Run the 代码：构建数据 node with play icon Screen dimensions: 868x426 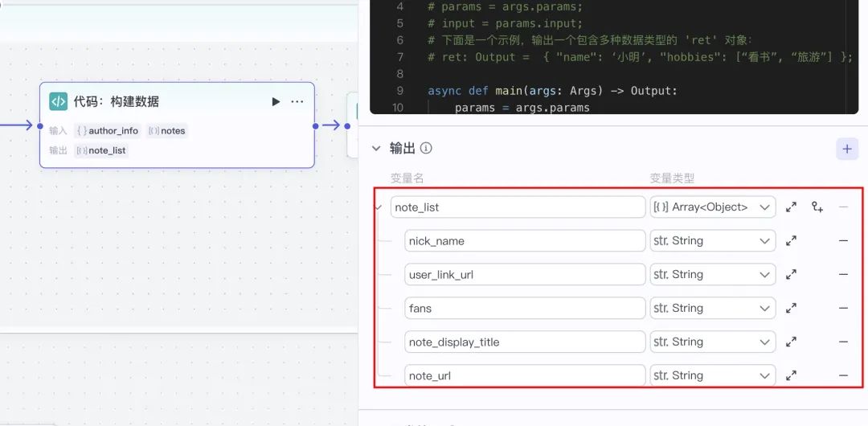click(276, 101)
